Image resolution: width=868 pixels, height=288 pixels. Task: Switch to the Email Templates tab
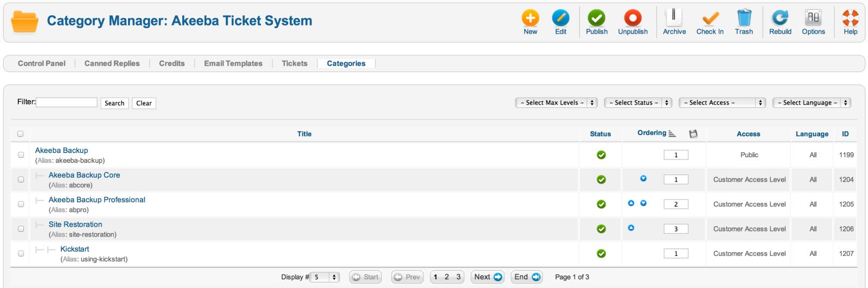[233, 63]
